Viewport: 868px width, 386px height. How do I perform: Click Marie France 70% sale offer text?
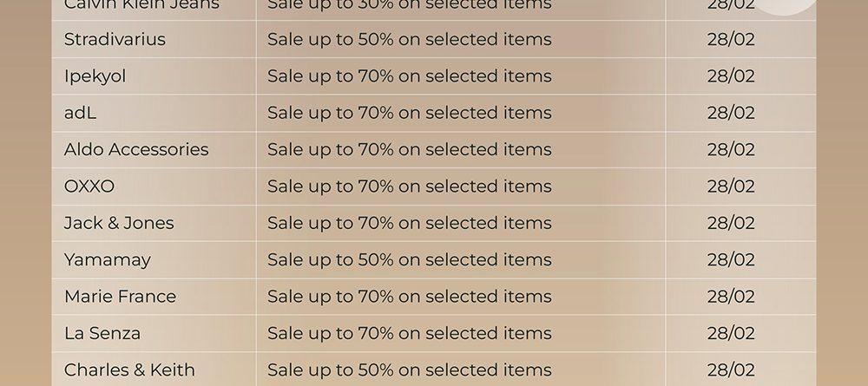(x=410, y=297)
